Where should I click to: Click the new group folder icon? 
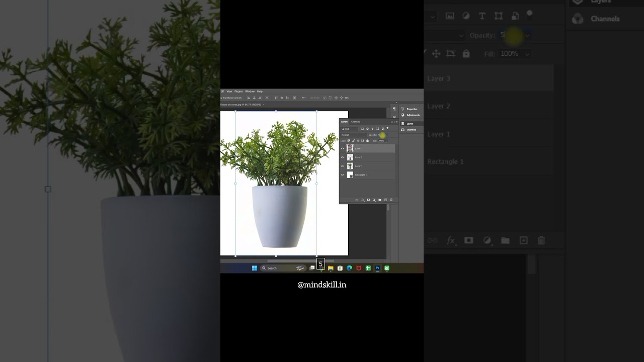(x=380, y=200)
